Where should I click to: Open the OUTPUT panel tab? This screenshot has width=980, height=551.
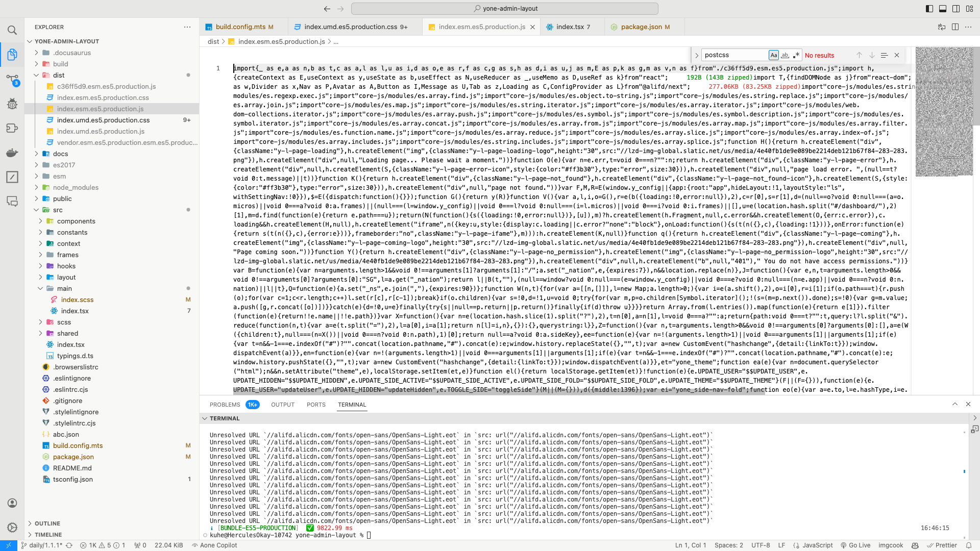click(x=283, y=405)
